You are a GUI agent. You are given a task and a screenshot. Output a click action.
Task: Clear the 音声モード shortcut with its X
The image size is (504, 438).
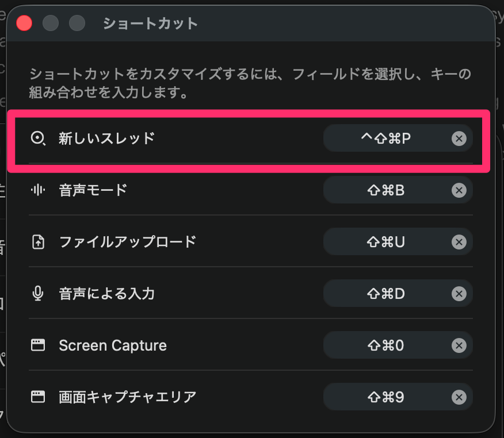[459, 190]
